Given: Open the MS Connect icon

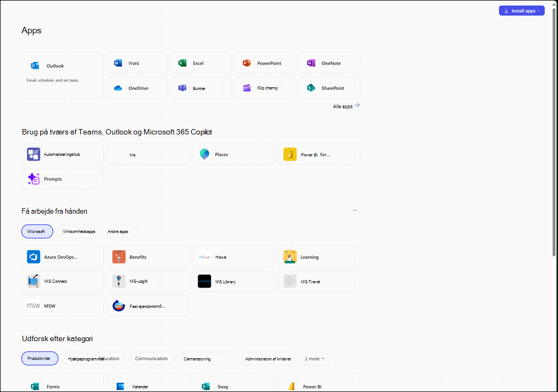Looking at the screenshot, I should tap(33, 281).
